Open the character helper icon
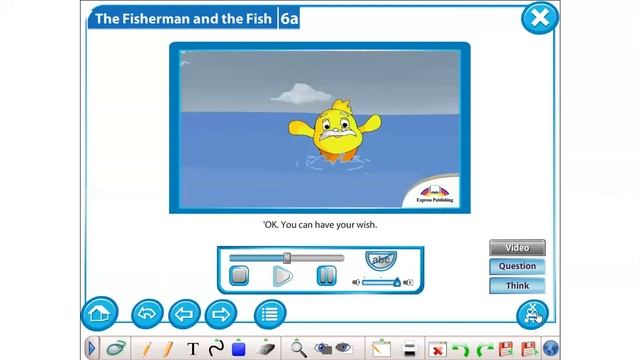 (532, 314)
